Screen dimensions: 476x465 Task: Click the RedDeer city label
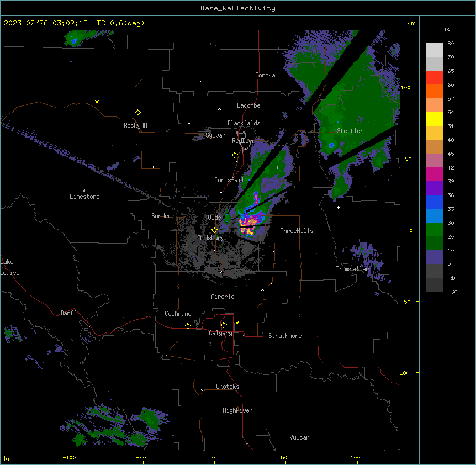[x=244, y=141]
